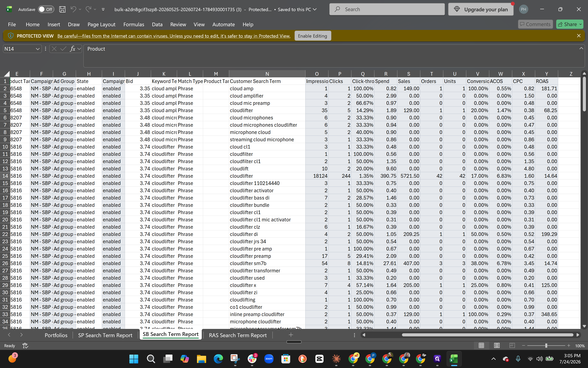The width and height of the screenshot is (588, 368).
Task: Switch to Normal view icon
Action: click(x=481, y=346)
